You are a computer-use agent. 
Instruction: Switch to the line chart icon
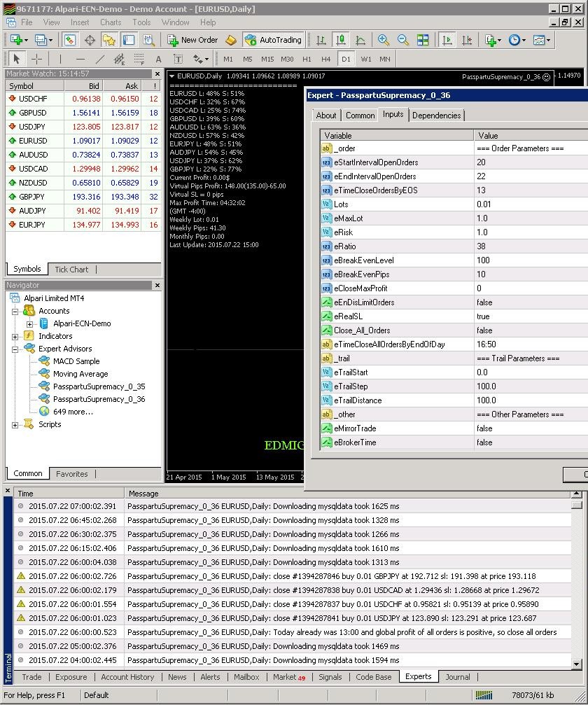coord(360,40)
